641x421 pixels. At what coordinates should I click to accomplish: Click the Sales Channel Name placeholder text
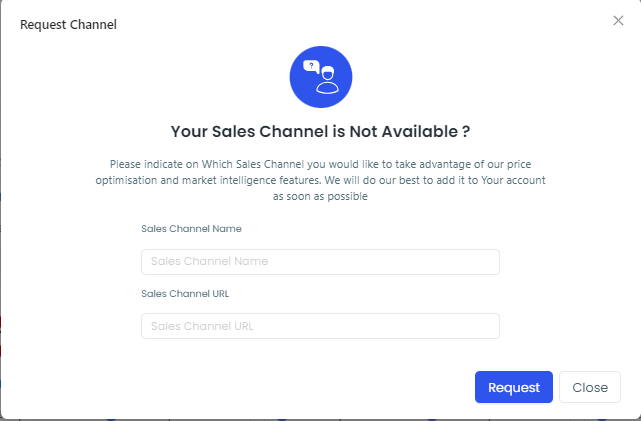click(210, 261)
